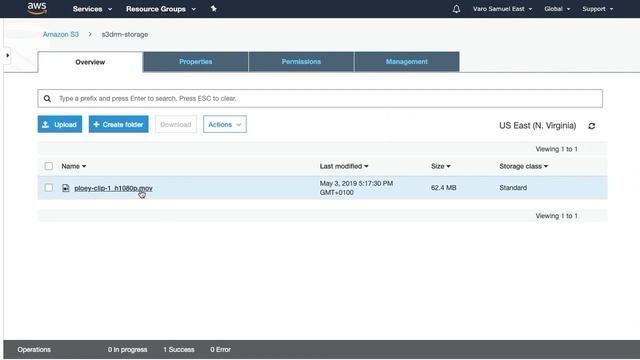
Task: Switch to the Overview tab
Action: (x=90, y=62)
